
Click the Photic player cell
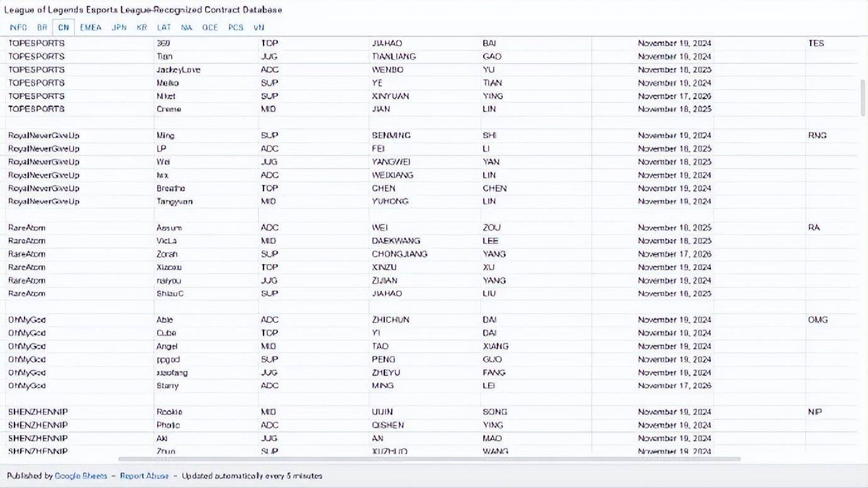[168, 425]
